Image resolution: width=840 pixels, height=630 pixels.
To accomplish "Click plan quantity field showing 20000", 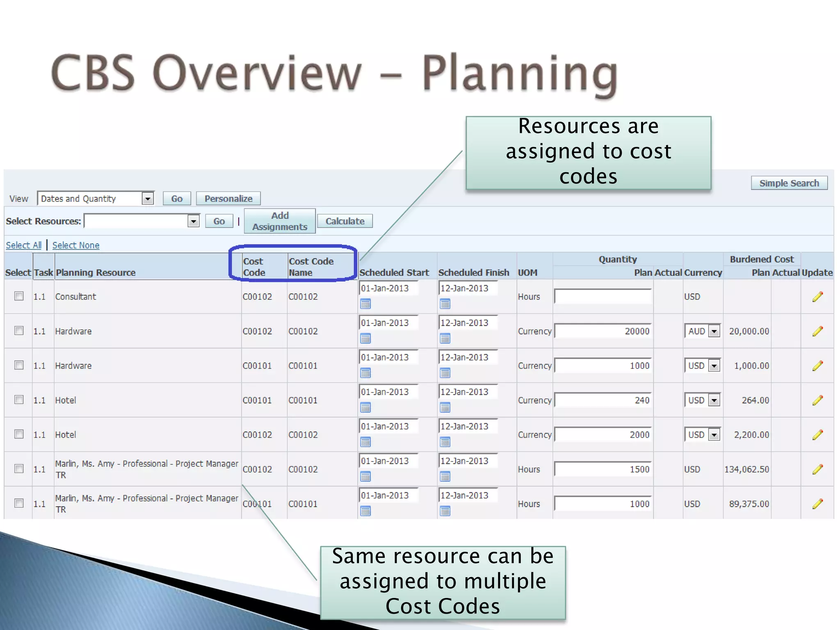I will point(603,331).
